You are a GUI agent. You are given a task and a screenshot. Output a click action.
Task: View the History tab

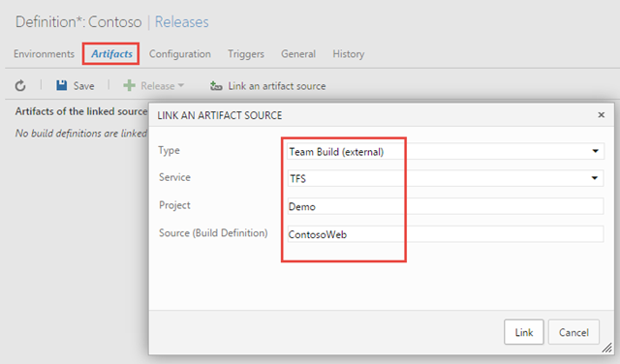pos(349,54)
